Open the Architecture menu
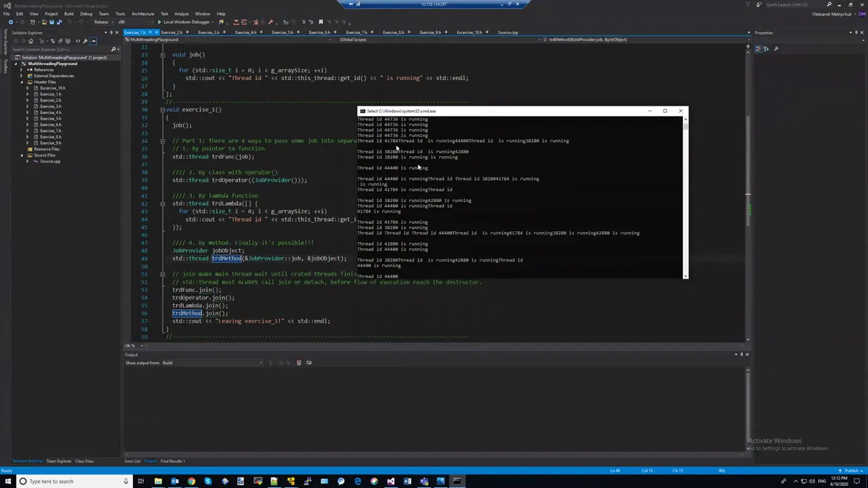The image size is (868, 488). click(142, 14)
